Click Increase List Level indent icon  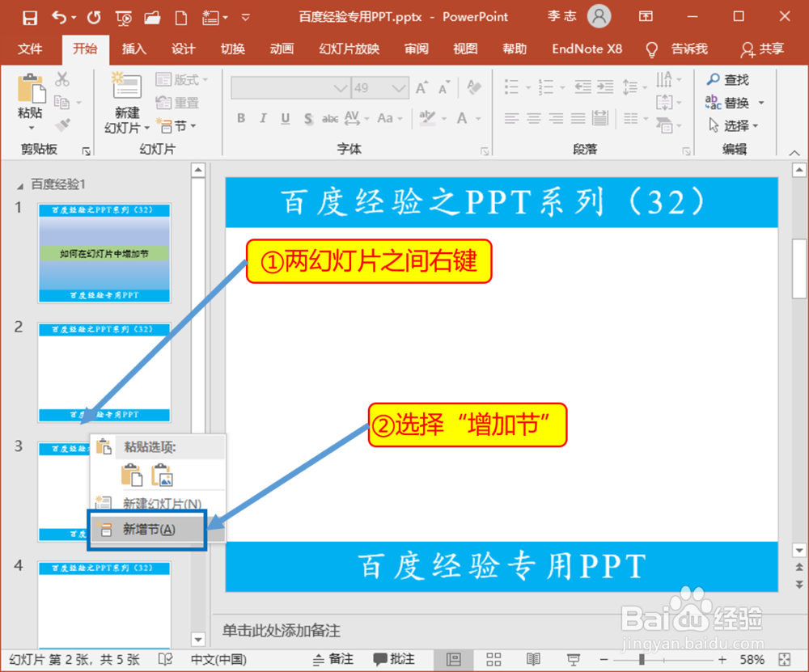tap(605, 87)
